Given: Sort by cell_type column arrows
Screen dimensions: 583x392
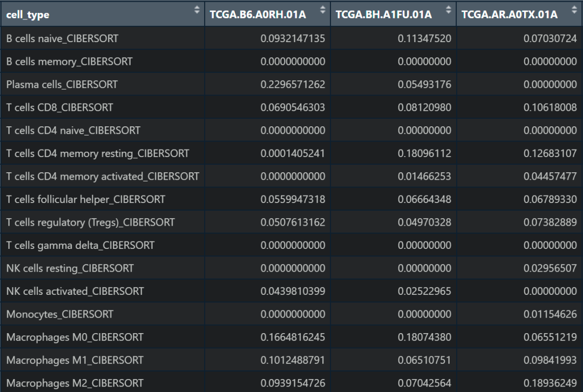Looking at the screenshot, I should [196, 10].
